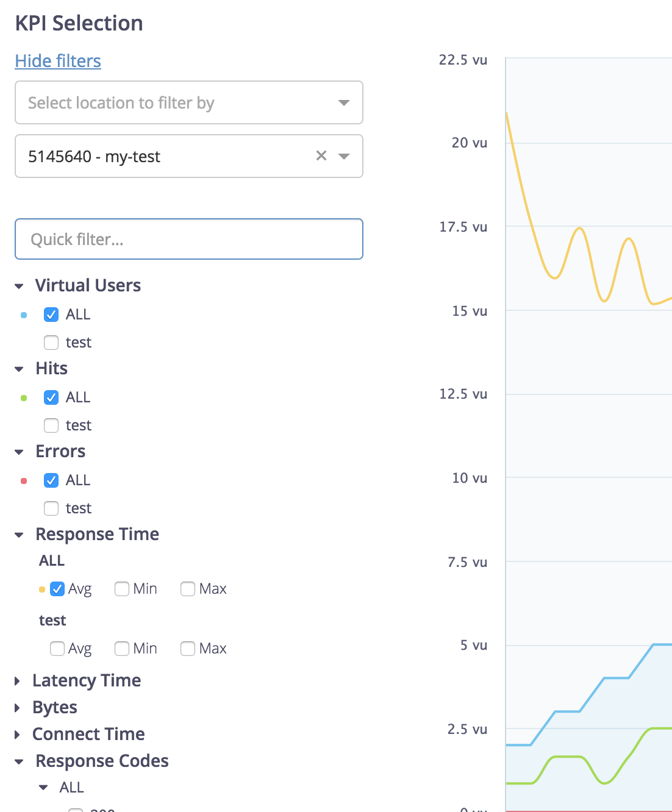Click the red Errors color dot
672x812 pixels.
pos(24,481)
